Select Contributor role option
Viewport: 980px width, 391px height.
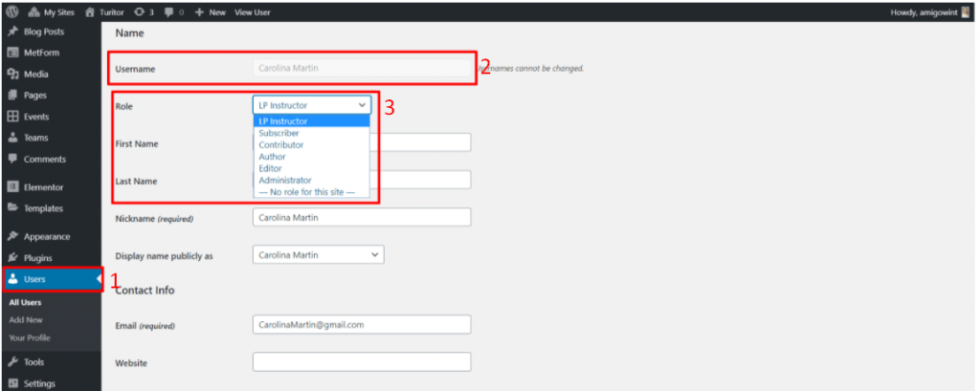tap(311, 145)
